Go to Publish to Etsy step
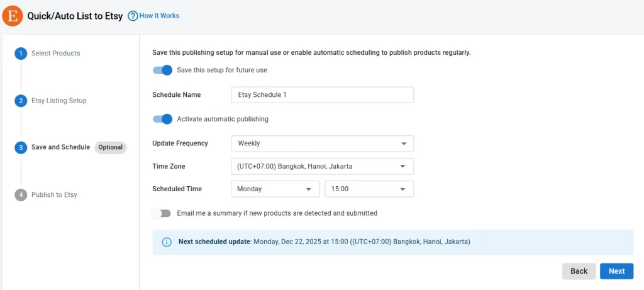This screenshot has width=644, height=290. coord(54,195)
